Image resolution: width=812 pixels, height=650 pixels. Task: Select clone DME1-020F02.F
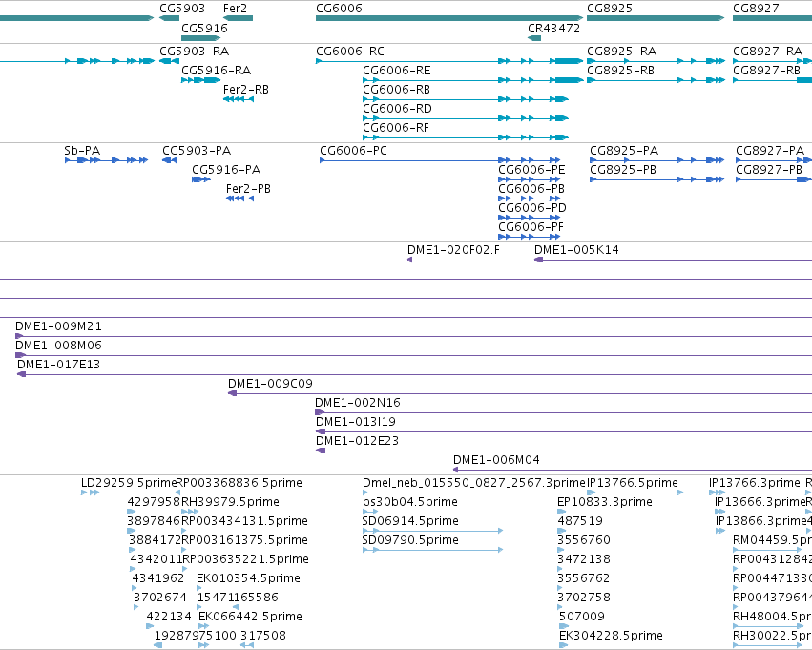pos(453,250)
